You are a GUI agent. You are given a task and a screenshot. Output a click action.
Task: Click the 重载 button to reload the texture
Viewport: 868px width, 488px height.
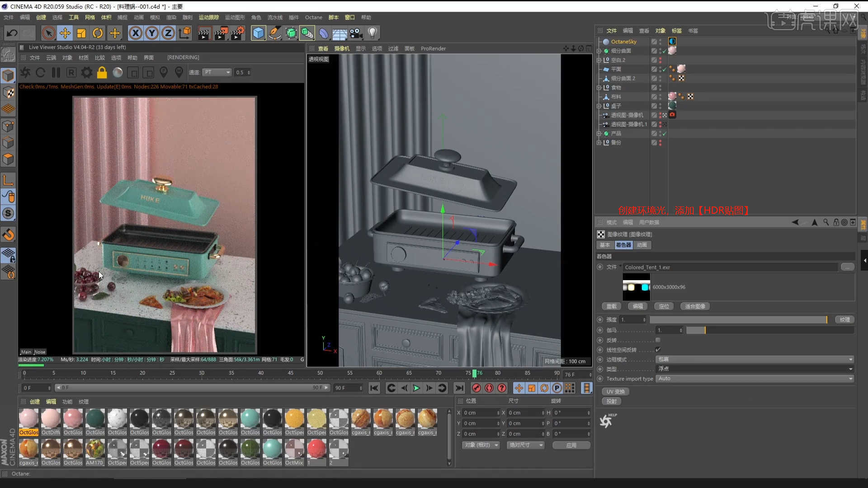point(611,306)
